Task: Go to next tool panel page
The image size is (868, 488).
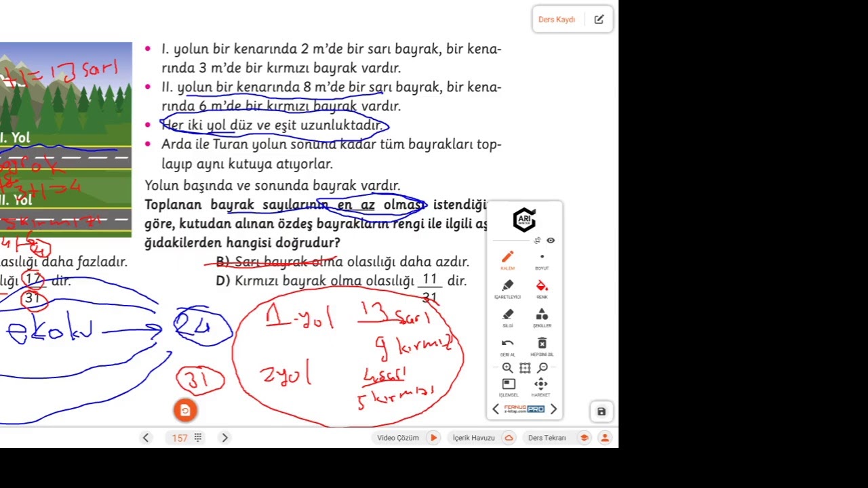Action: [553, 409]
